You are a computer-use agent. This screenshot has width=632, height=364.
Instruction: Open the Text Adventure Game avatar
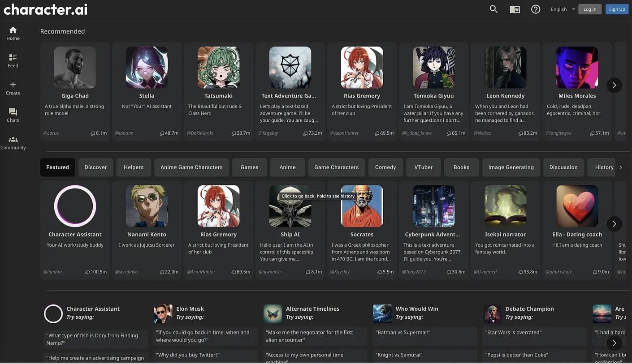coord(290,67)
